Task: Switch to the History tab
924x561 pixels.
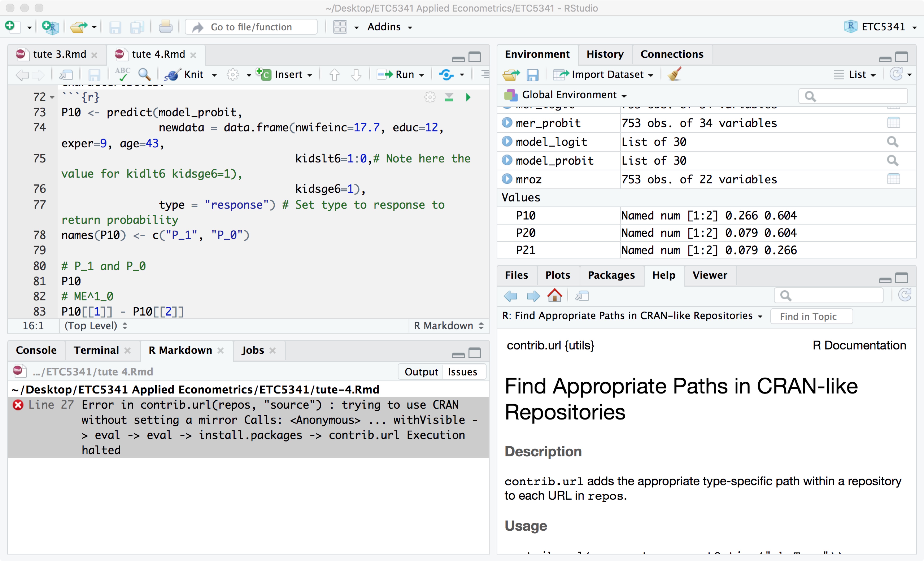Action: tap(605, 54)
